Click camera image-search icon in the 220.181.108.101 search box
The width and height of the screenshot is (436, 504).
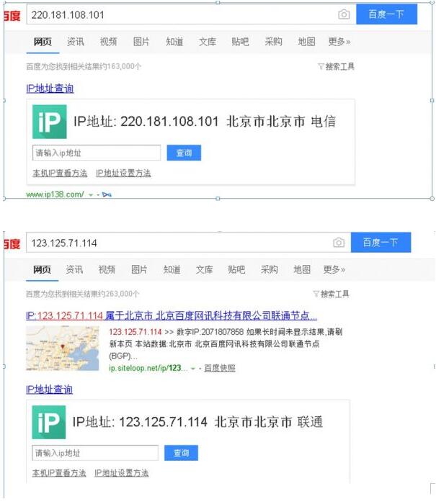[x=344, y=14]
